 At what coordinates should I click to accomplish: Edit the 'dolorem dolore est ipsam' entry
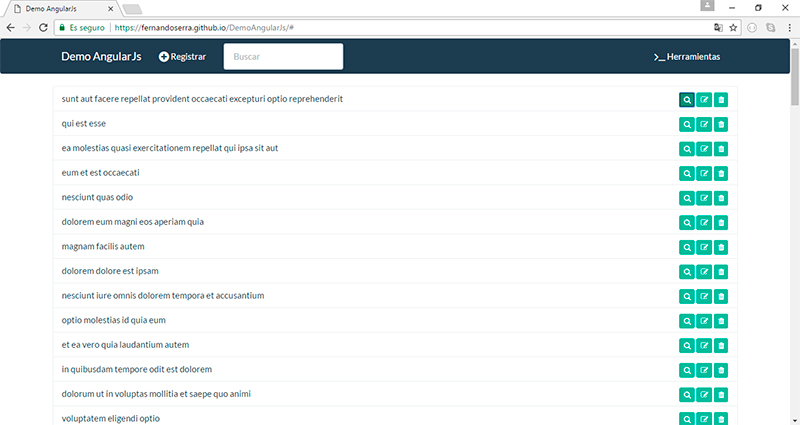click(704, 272)
